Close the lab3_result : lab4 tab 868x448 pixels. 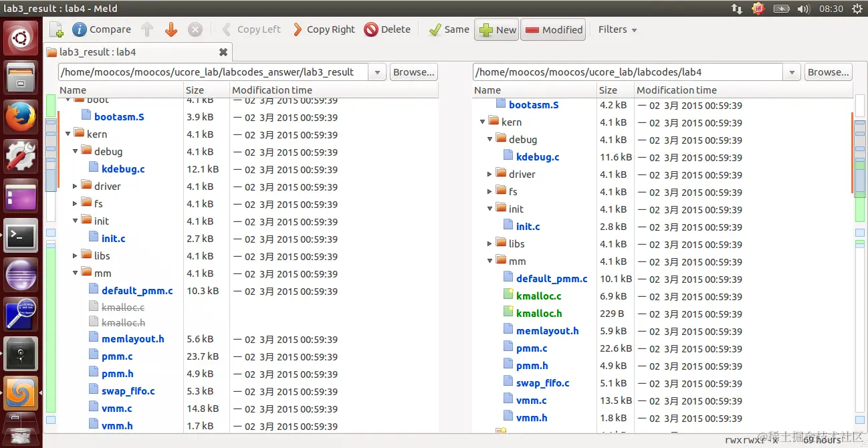click(223, 52)
